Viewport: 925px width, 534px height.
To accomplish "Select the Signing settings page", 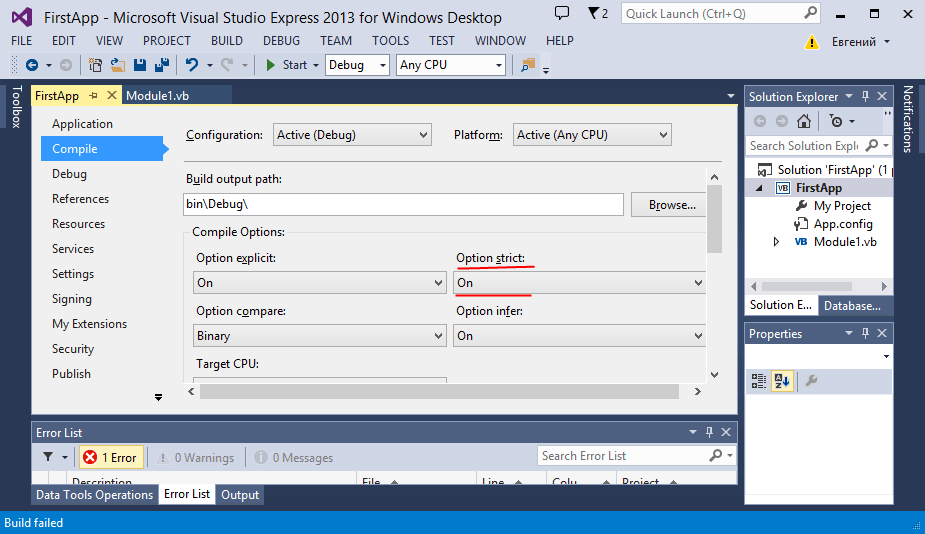I will coord(71,299).
